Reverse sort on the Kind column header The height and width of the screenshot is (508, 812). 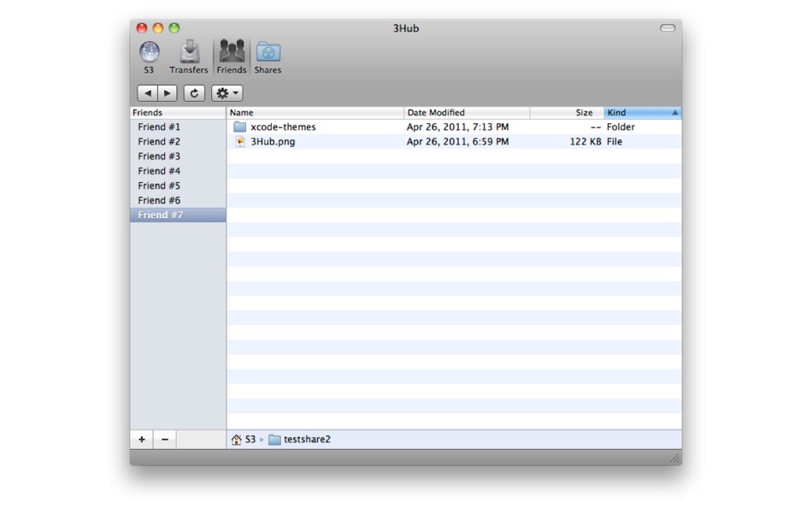click(642, 113)
